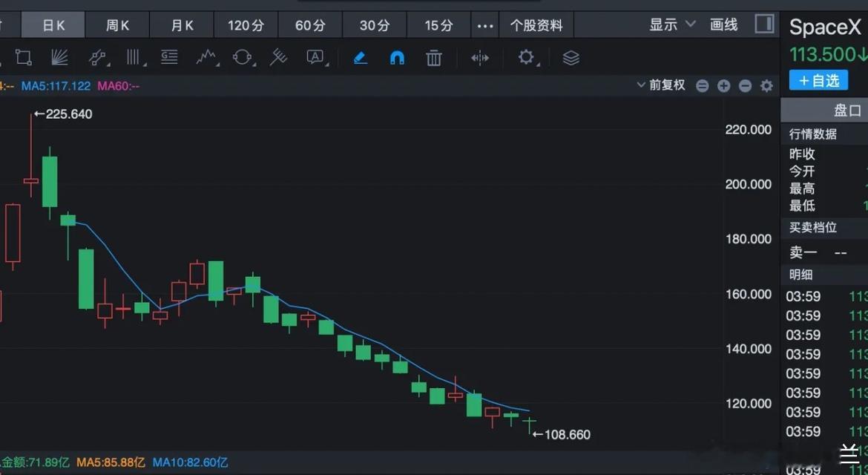
Task: Open more timeframes ellipsis menu
Action: (485, 25)
